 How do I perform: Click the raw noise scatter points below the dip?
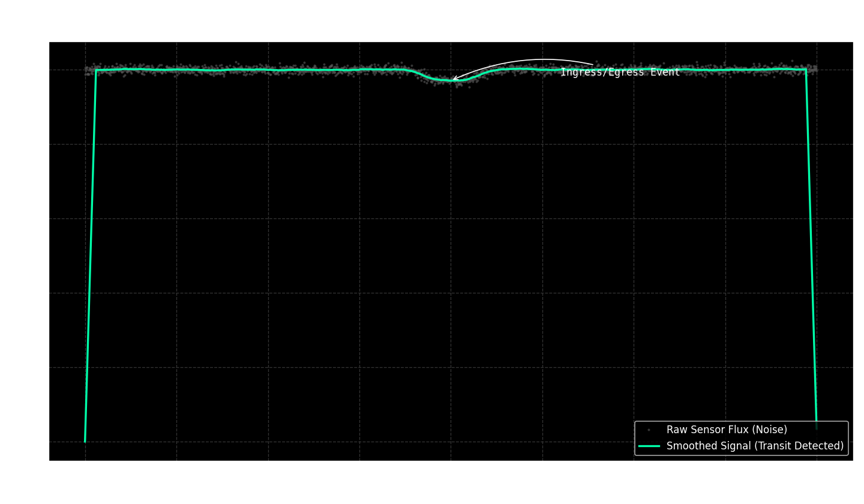pyautogui.click(x=459, y=85)
